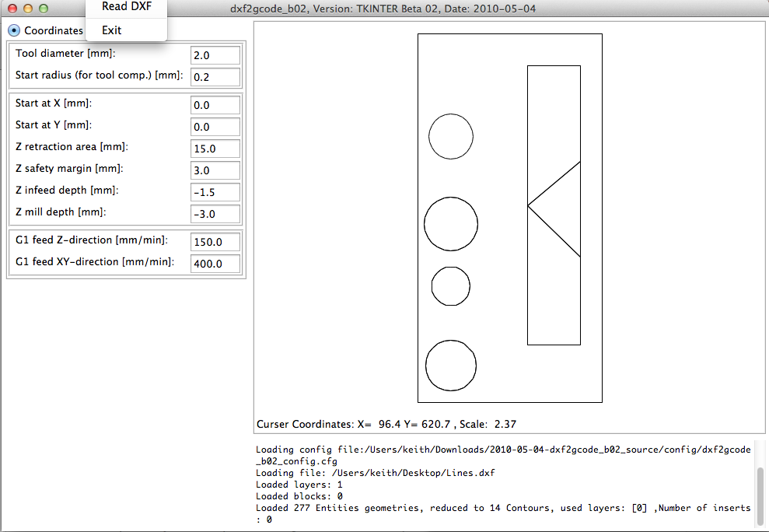
Task: Click the G1 feed XY-direction field
Action: pyautogui.click(x=215, y=264)
